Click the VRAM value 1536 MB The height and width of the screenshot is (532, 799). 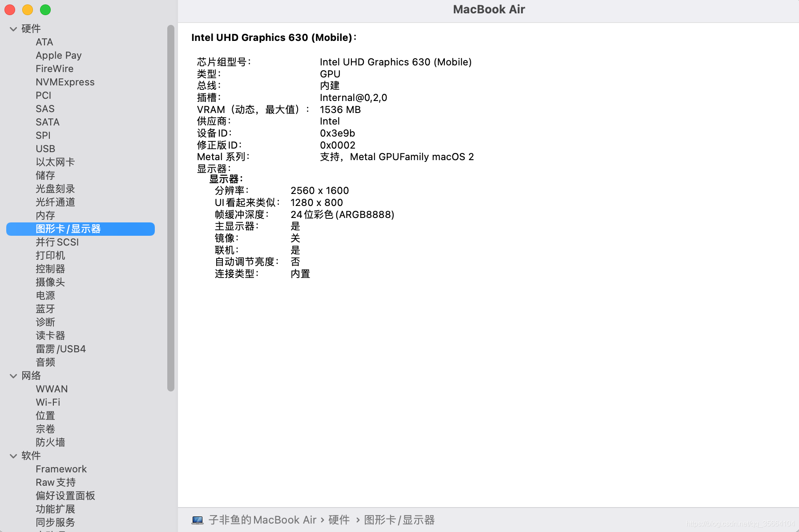(340, 110)
